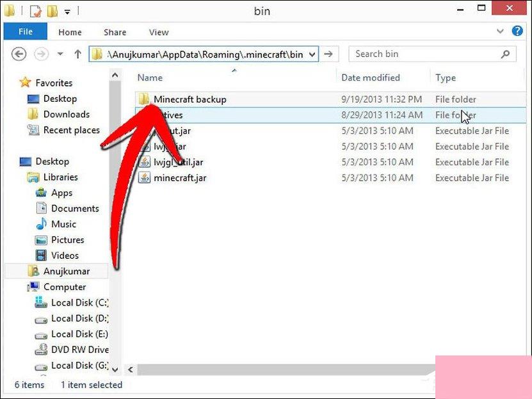Open Desktop under Favorites
Image resolution: width=532 pixels, height=399 pixels.
coord(60,99)
